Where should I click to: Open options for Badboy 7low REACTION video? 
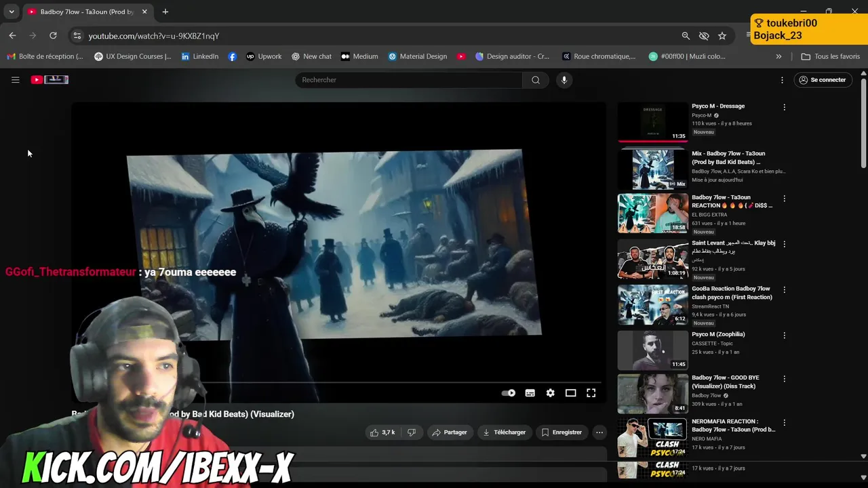[x=785, y=199]
